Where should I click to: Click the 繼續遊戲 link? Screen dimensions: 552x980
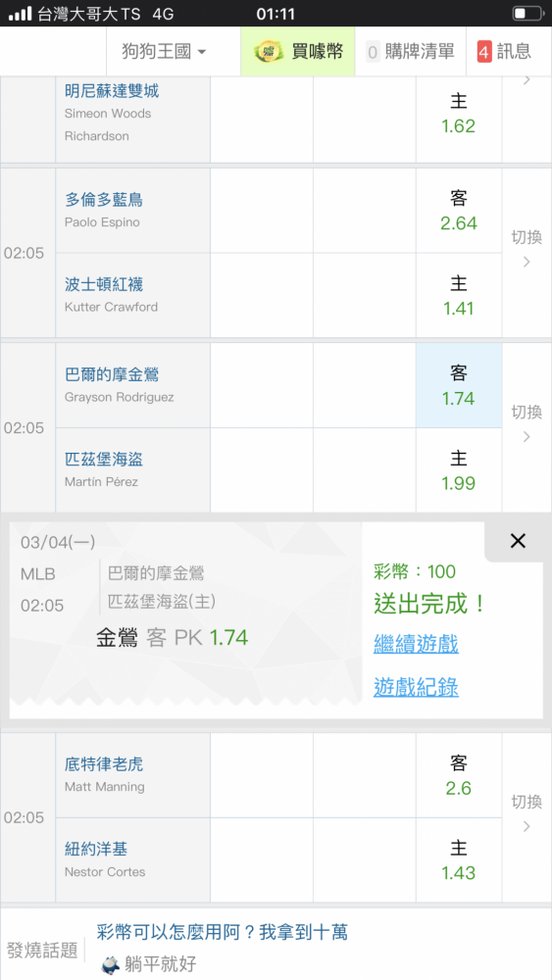(x=416, y=644)
